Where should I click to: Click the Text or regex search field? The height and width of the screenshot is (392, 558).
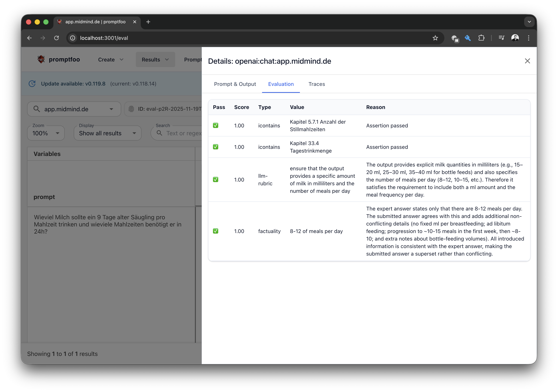[183, 133]
